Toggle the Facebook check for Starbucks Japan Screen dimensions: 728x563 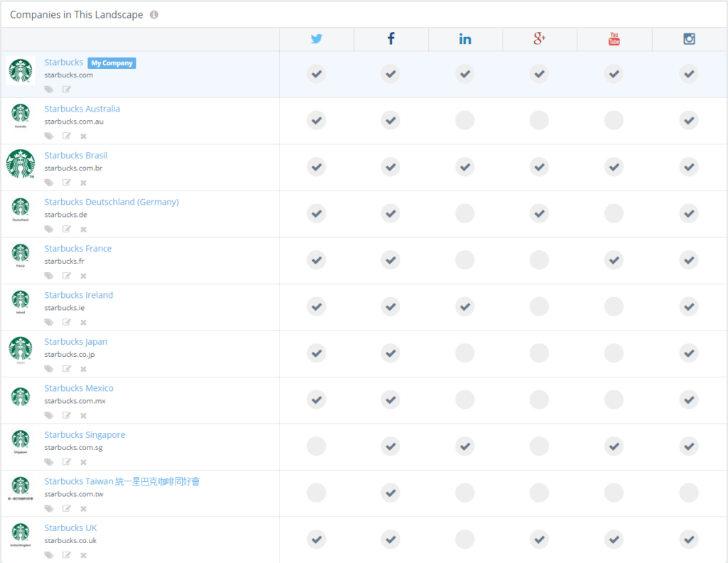tap(390, 353)
